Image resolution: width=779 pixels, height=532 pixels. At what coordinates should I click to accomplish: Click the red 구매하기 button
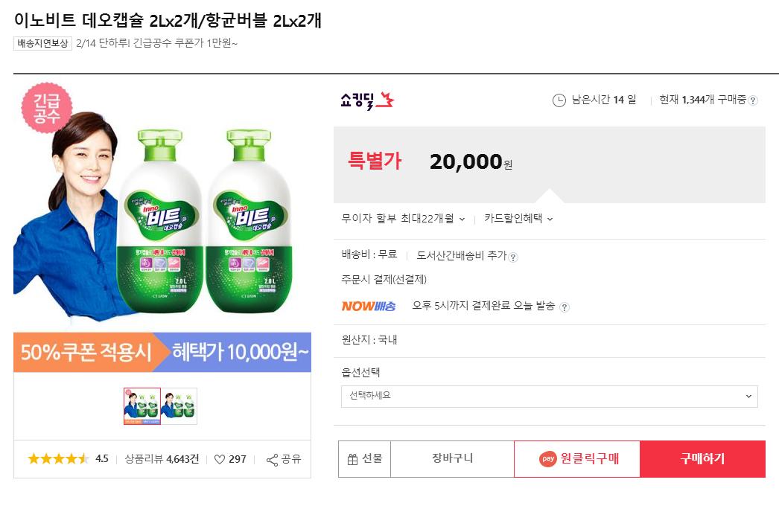tap(702, 458)
